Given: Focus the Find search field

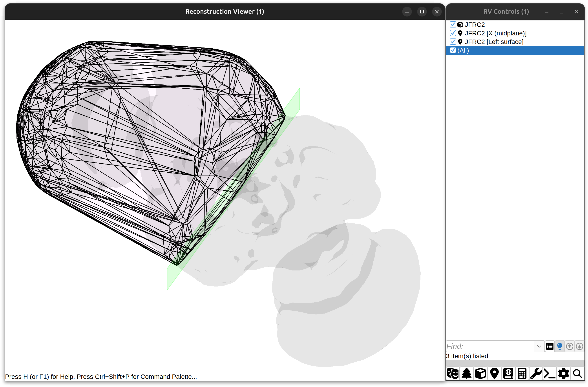Looking at the screenshot, I should (x=490, y=347).
